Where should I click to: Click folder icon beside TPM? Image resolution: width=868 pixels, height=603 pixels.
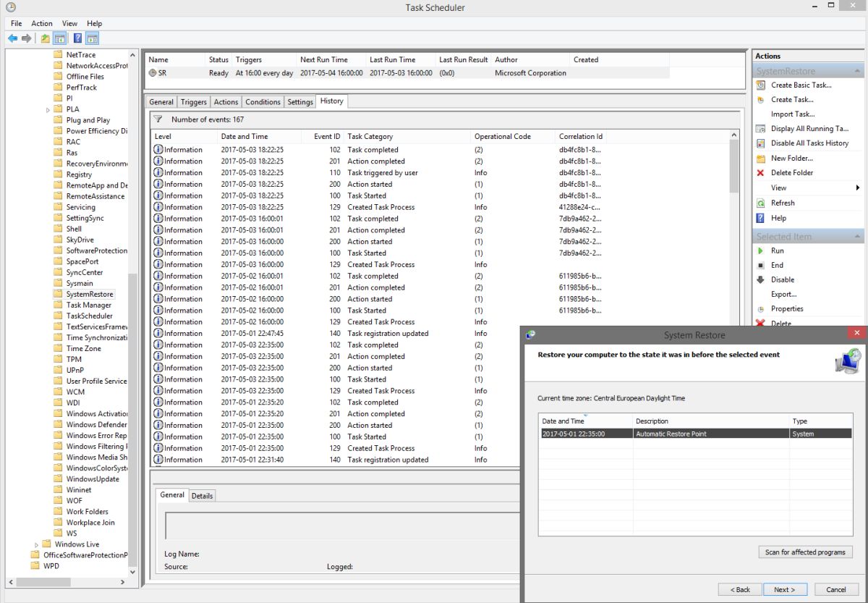[x=59, y=359]
